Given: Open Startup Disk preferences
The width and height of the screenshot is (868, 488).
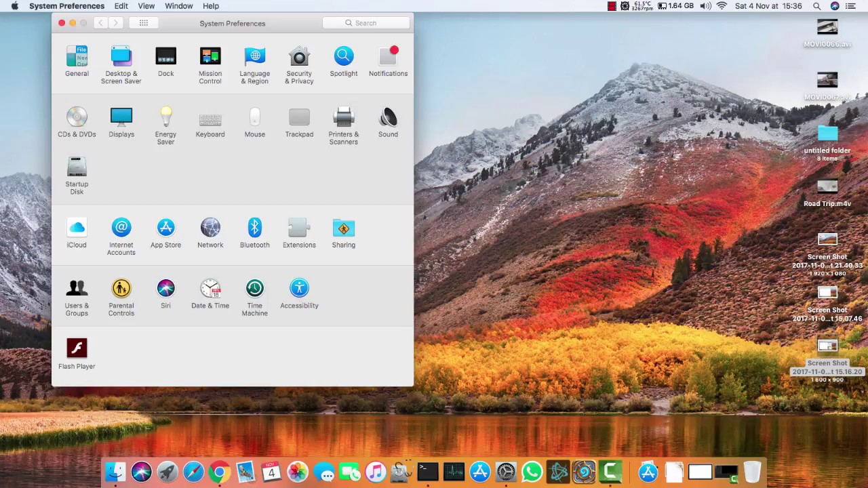Looking at the screenshot, I should (77, 176).
